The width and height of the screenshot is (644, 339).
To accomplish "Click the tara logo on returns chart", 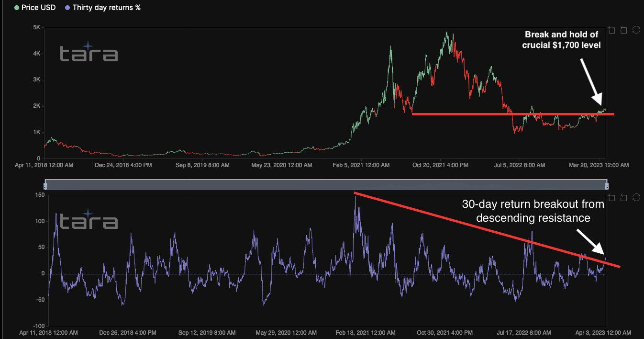I will (x=89, y=220).
